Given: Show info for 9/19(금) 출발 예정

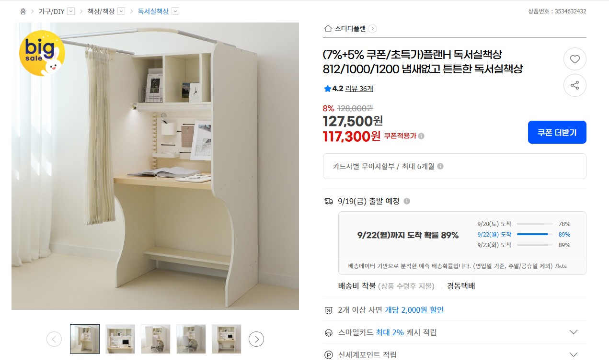Looking at the screenshot, I should tap(407, 201).
